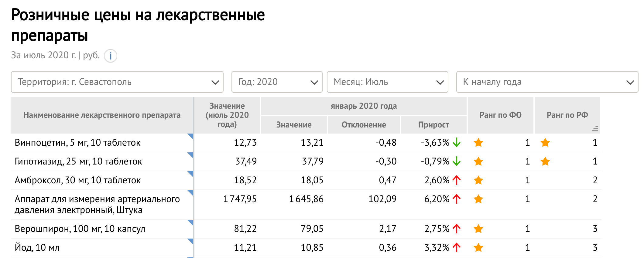Select the Аппарат для измерения артериального давления row
This screenshot has height=258, width=644.
tap(306, 205)
